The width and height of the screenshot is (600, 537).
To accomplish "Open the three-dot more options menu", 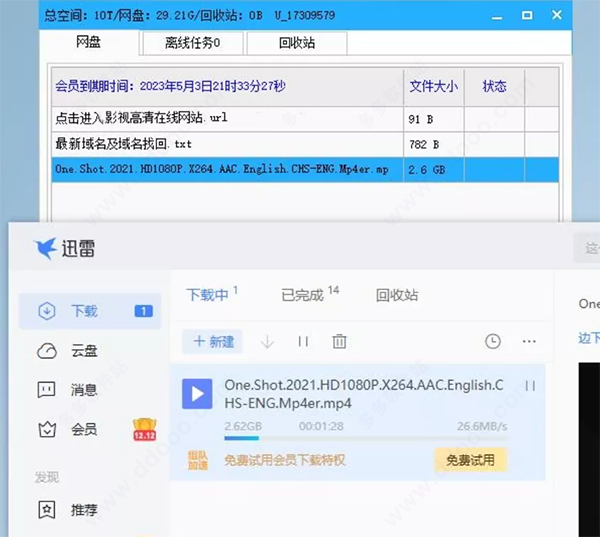I will click(529, 341).
